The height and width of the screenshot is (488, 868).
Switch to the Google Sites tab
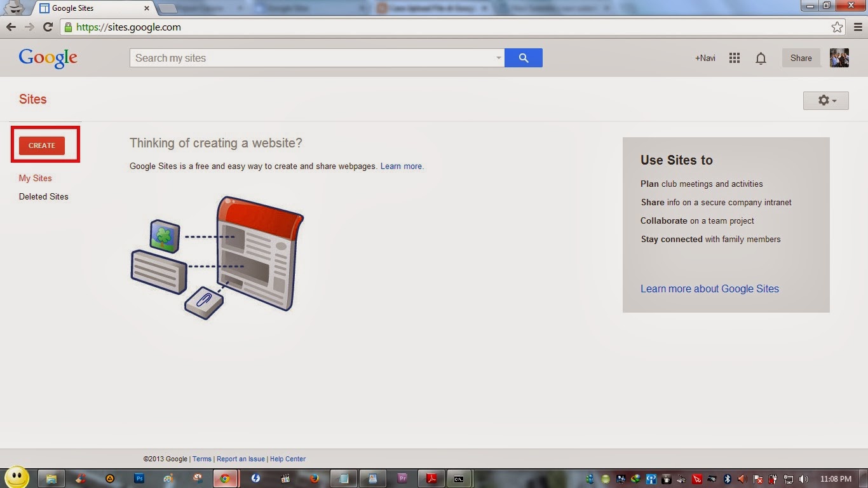coord(89,8)
